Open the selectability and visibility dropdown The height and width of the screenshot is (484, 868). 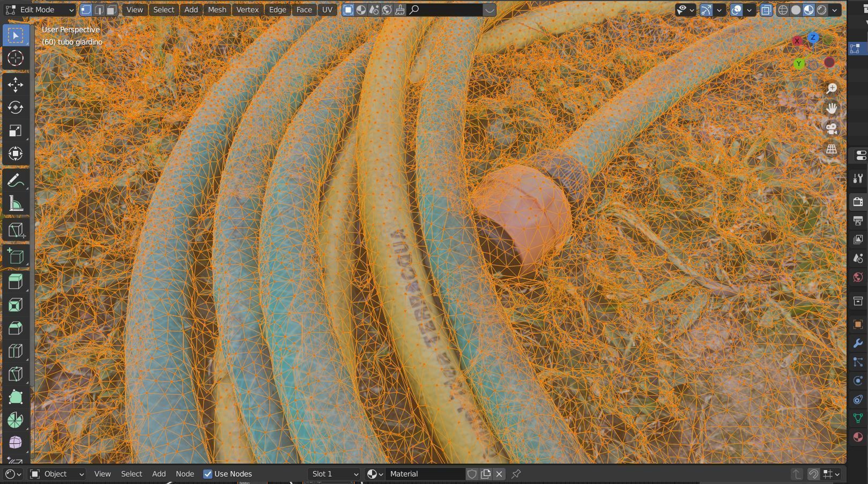685,10
